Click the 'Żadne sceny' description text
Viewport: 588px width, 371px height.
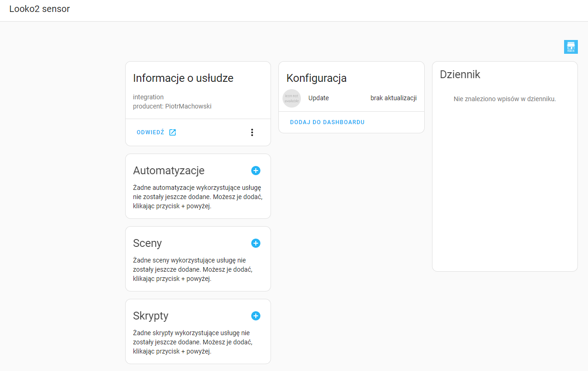[193, 269]
